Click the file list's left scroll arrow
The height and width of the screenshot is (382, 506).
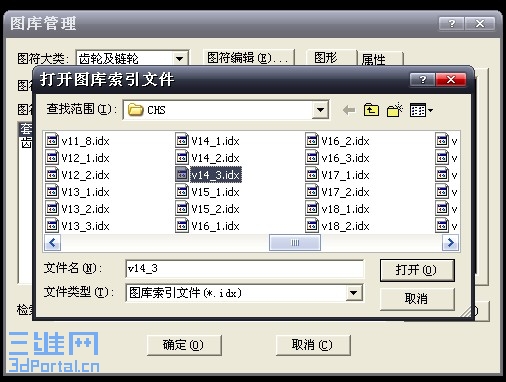[52, 243]
